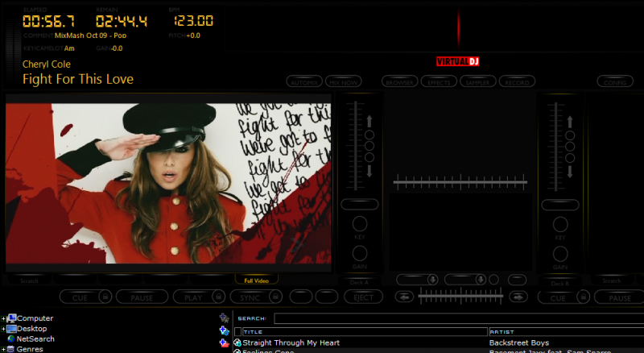Click the lock icon beside Deck A CUE
This screenshot has width=644, height=353.
coord(105,297)
